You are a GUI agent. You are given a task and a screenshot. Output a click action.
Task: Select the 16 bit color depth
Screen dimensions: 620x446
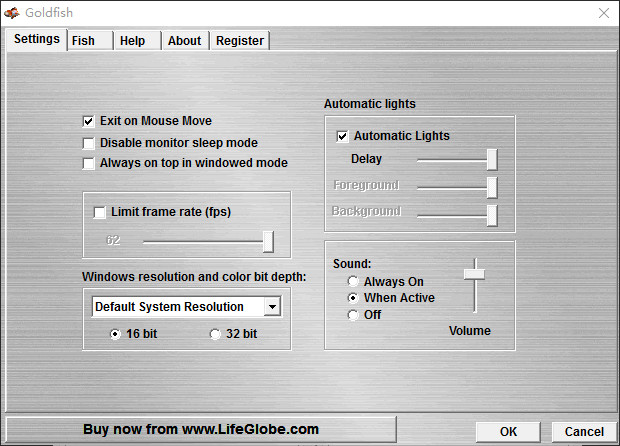pos(116,334)
